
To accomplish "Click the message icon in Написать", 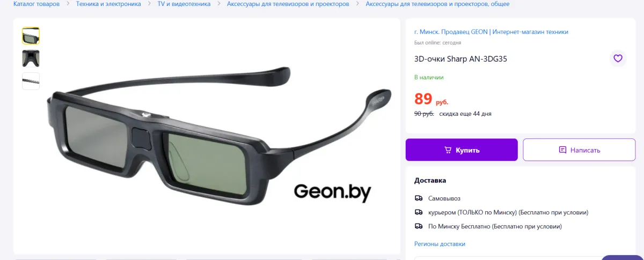I will coord(562,150).
